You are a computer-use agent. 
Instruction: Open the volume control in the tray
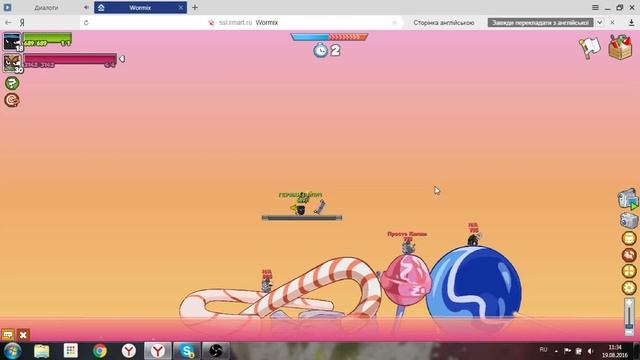590,351
